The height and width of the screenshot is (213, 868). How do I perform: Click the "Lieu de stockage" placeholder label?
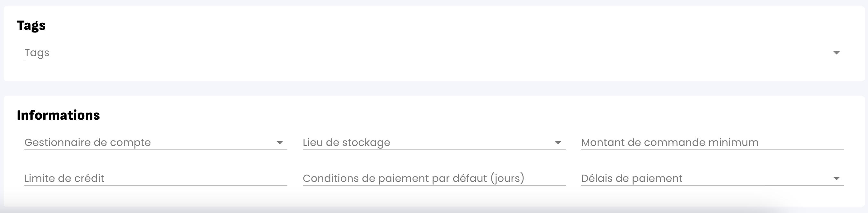(346, 142)
